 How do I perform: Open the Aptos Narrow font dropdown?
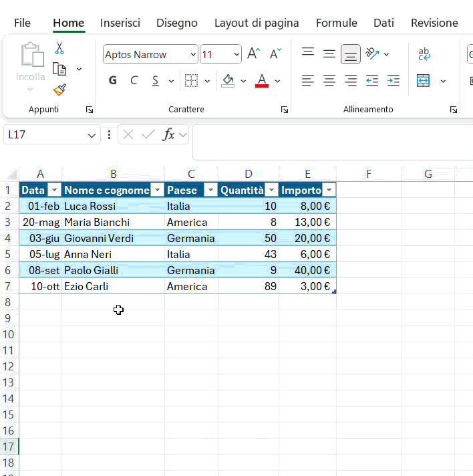(194, 55)
